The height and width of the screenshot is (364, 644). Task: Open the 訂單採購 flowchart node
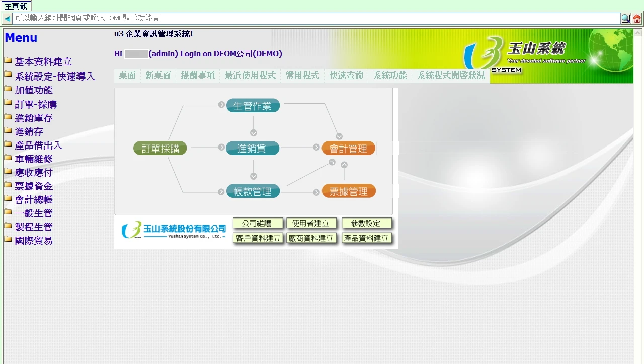pos(160,149)
